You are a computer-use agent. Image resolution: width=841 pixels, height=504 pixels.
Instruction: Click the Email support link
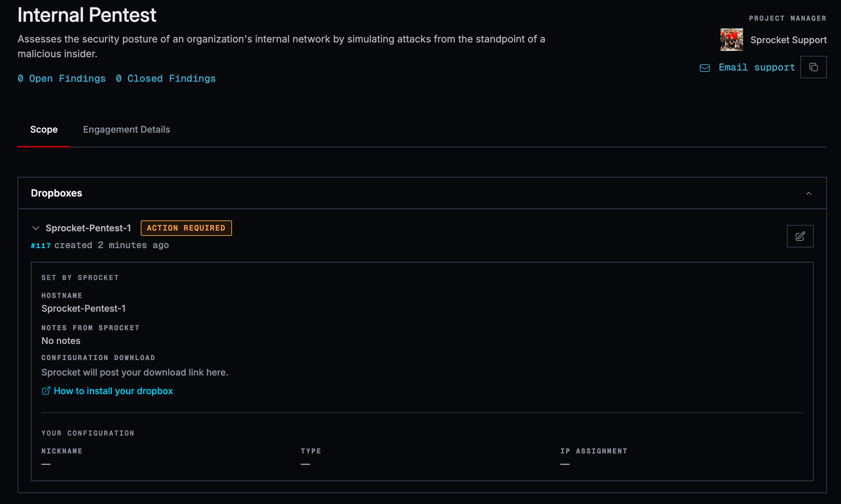pos(757,67)
